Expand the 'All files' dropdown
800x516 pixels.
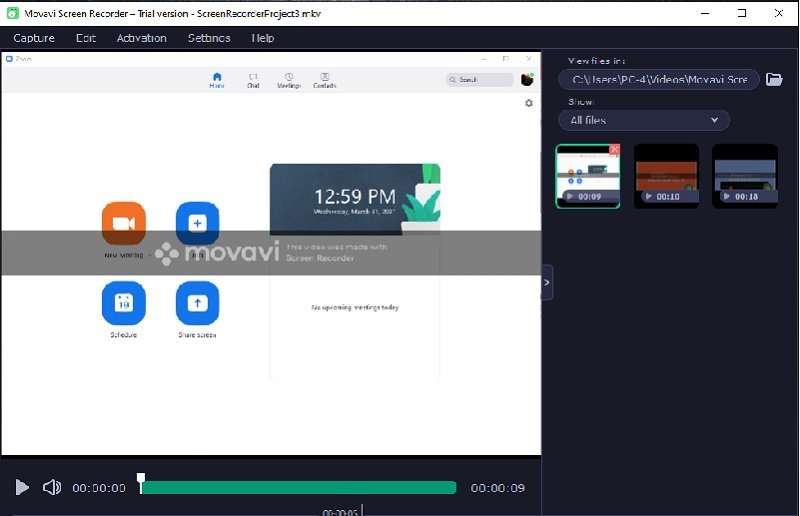click(644, 120)
